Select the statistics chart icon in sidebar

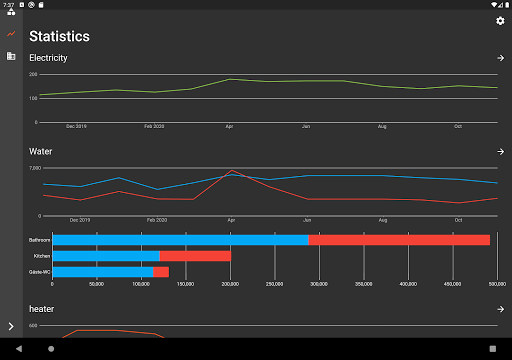coord(11,34)
